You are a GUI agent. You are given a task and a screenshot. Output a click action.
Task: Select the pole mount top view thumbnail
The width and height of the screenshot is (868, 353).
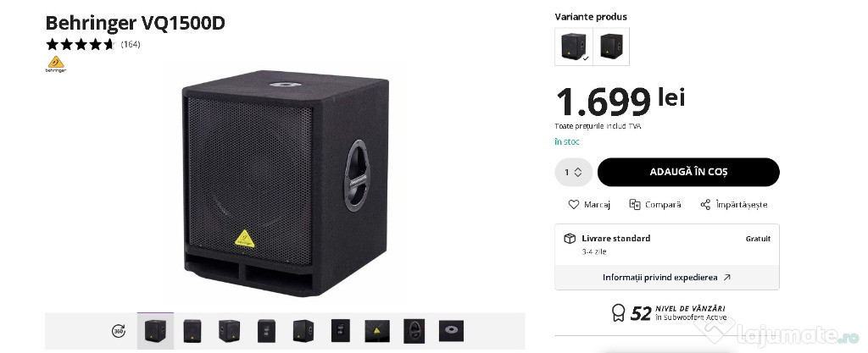(x=451, y=331)
